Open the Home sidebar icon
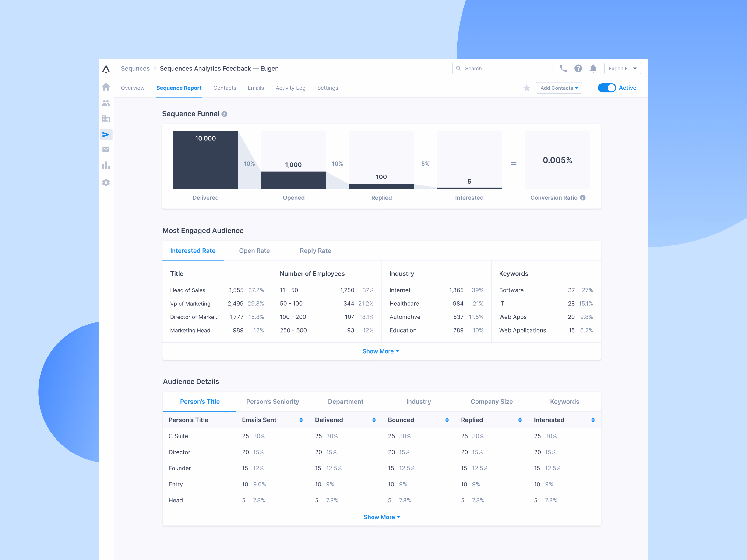747x560 pixels. click(x=106, y=87)
